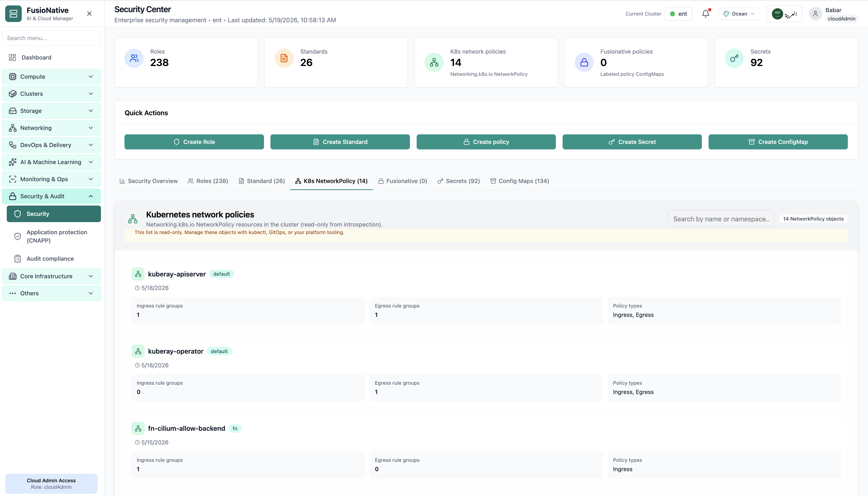Switch to the Standard (26) tab
Image resolution: width=868 pixels, height=496 pixels.
pyautogui.click(x=262, y=181)
